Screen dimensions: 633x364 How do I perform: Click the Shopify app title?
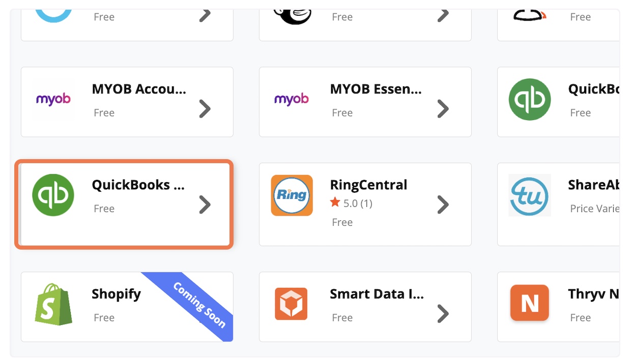tap(116, 294)
